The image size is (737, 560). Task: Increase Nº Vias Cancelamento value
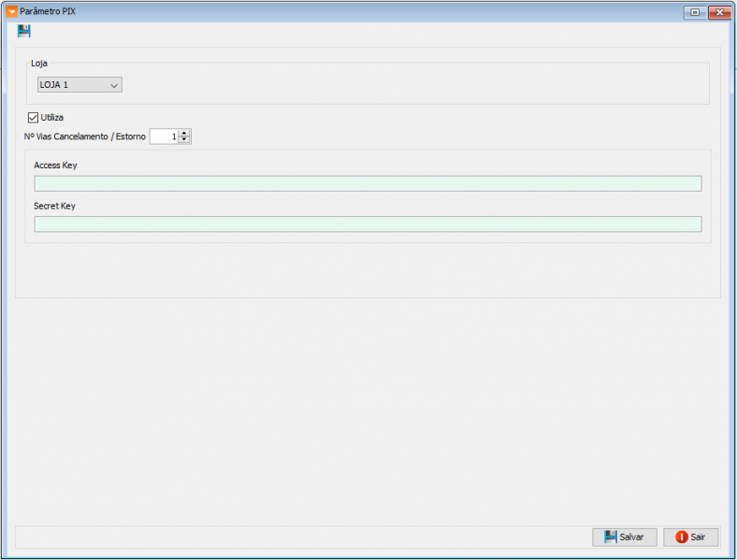[x=185, y=133]
